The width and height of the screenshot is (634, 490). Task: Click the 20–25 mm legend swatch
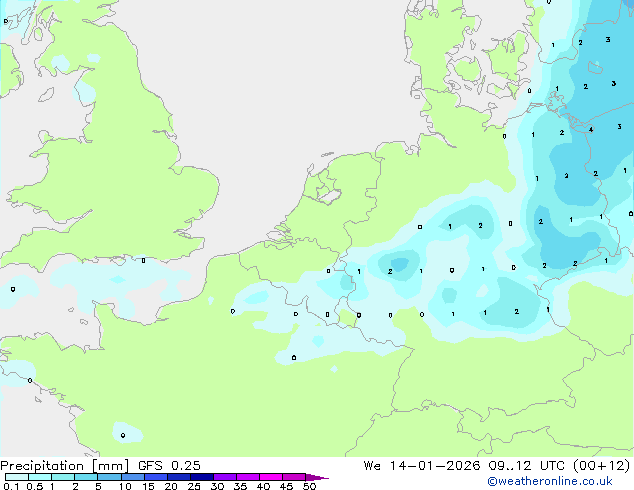tap(178, 477)
